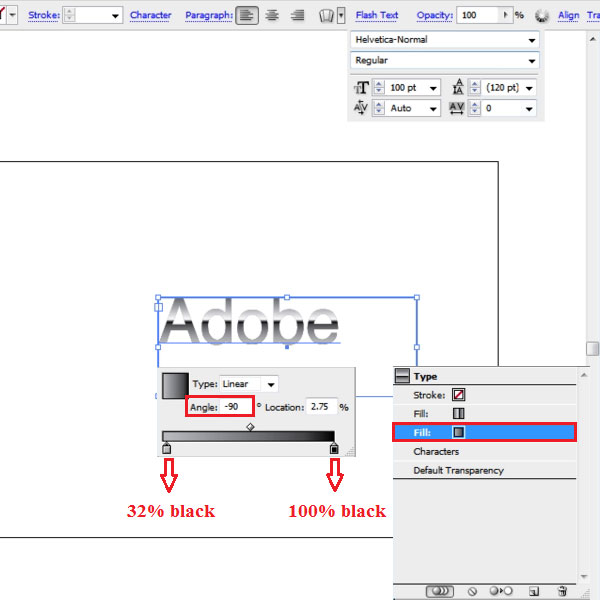Click the gradient Location field

point(321,407)
